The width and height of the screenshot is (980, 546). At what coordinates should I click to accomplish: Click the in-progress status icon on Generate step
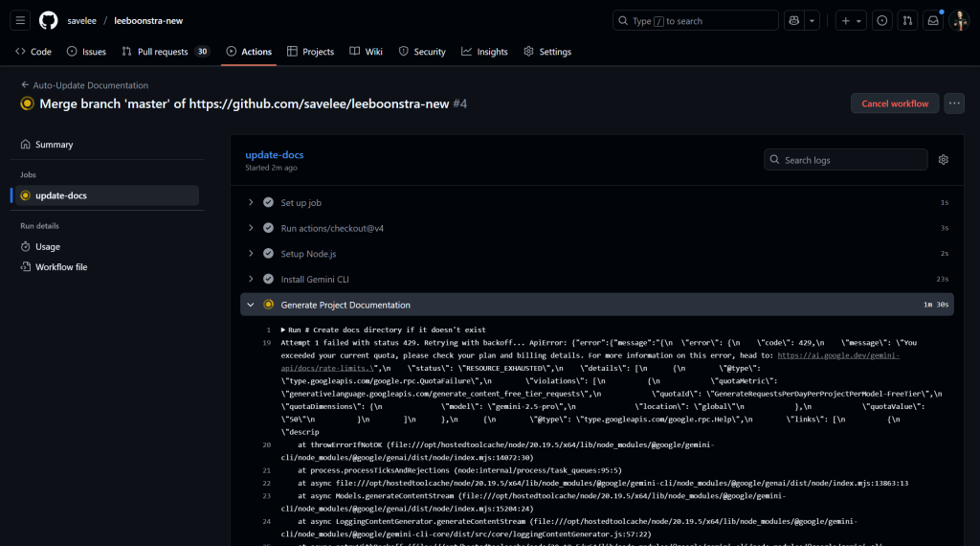pyautogui.click(x=268, y=305)
